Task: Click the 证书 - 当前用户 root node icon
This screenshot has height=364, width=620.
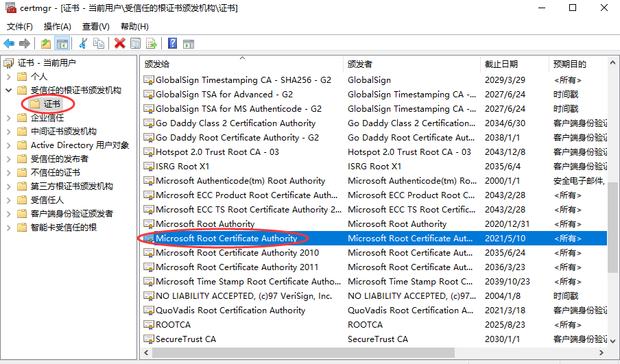Action: click(8, 63)
